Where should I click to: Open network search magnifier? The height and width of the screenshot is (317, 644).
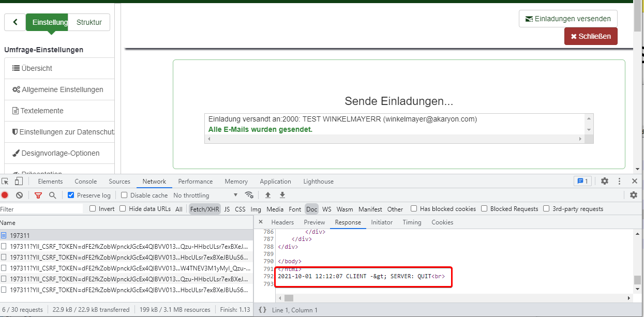52,195
